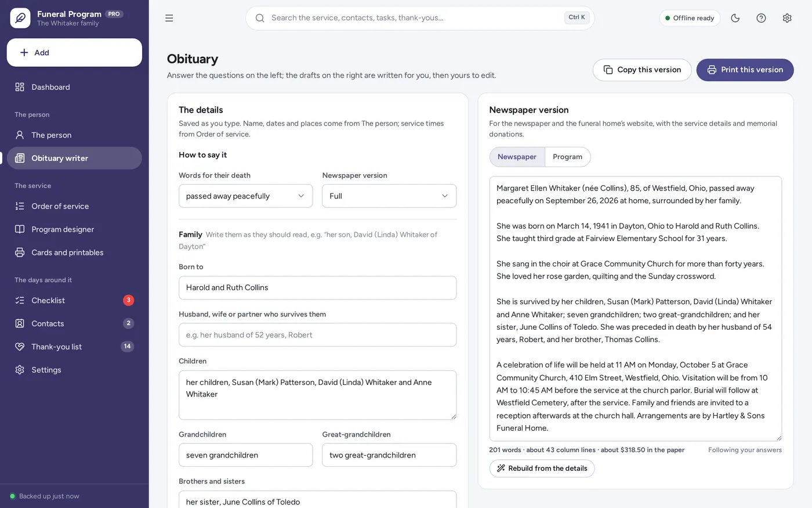This screenshot has height=508, width=812.
Task: Click the PRO badge beside Funeral Program
Action: tap(114, 14)
